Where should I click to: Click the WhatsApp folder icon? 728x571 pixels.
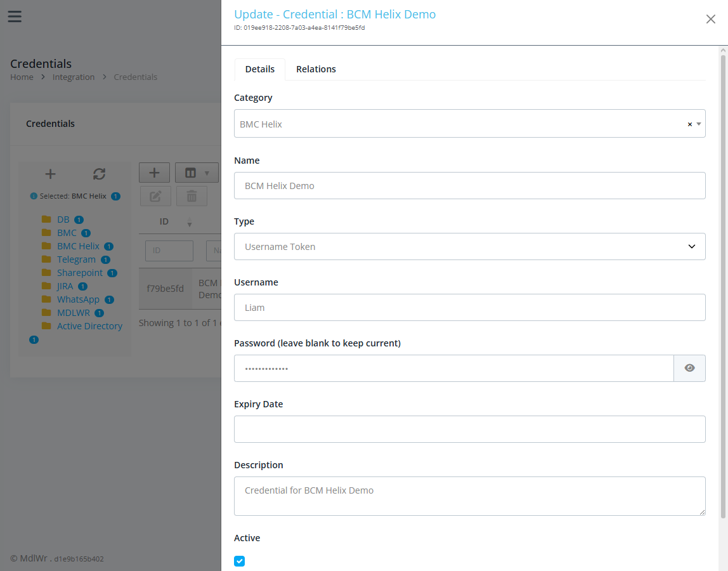click(x=46, y=299)
